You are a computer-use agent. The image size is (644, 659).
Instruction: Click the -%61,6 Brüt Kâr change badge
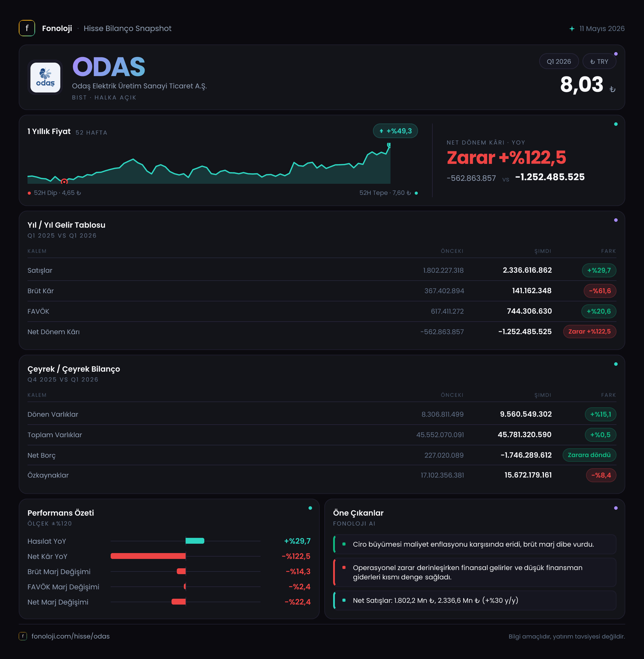[x=600, y=291]
